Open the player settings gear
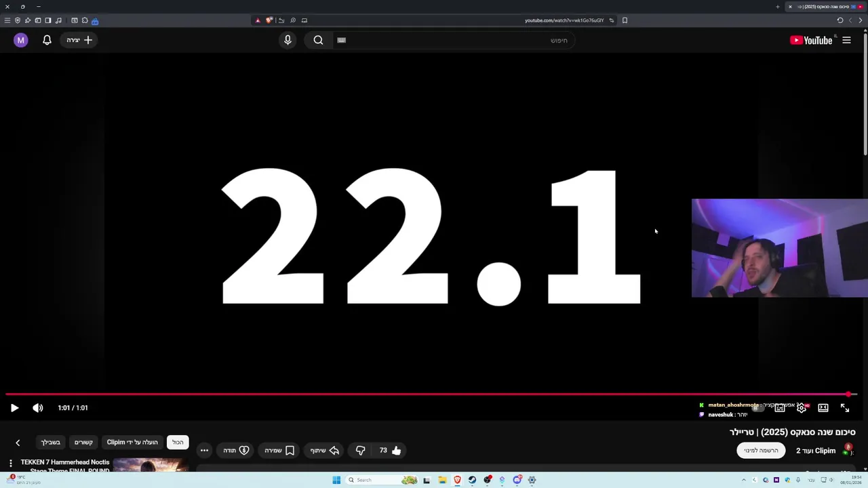868x488 pixels. click(x=802, y=408)
